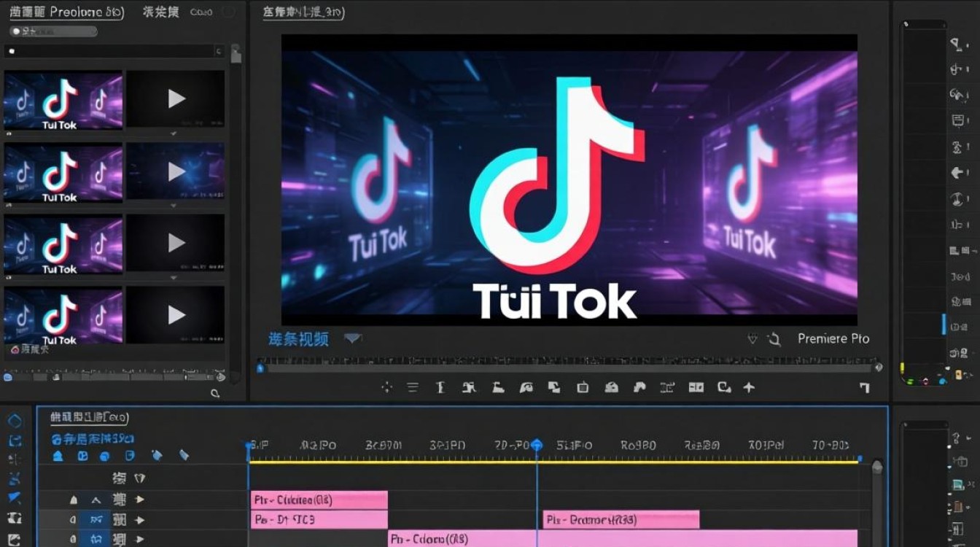Image resolution: width=980 pixels, height=547 pixels.
Task: Select the bracketed square tool in the timeline tool column
Action: tap(15, 441)
